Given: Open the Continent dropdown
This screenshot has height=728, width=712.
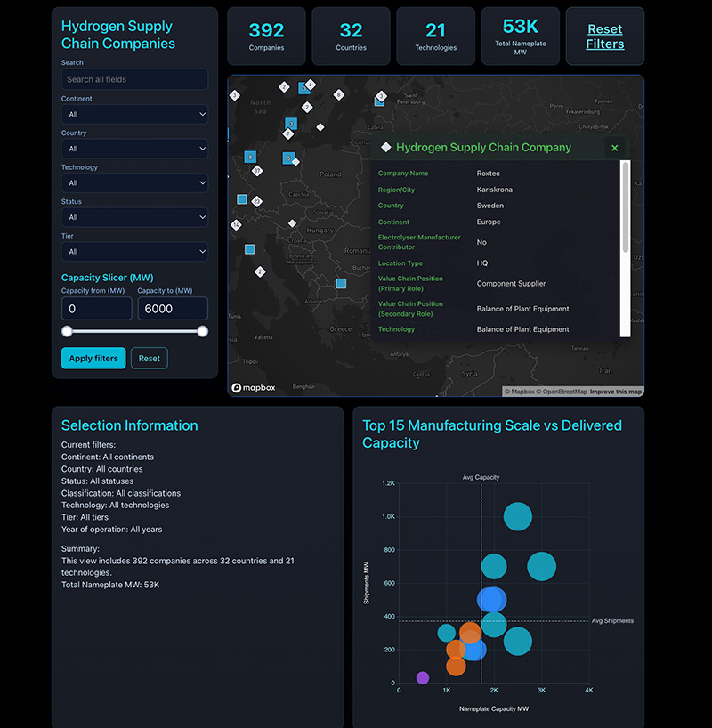Looking at the screenshot, I should point(134,114).
